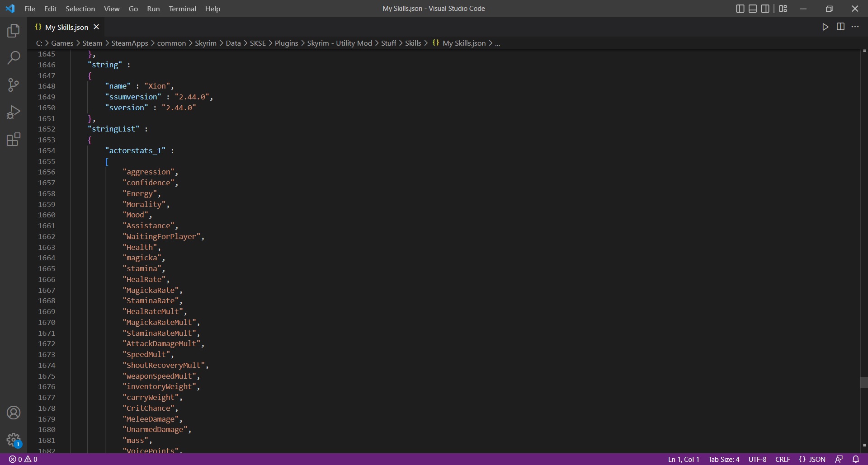Click the C: breadcrumb segment
The width and height of the screenshot is (868, 465).
(x=39, y=43)
